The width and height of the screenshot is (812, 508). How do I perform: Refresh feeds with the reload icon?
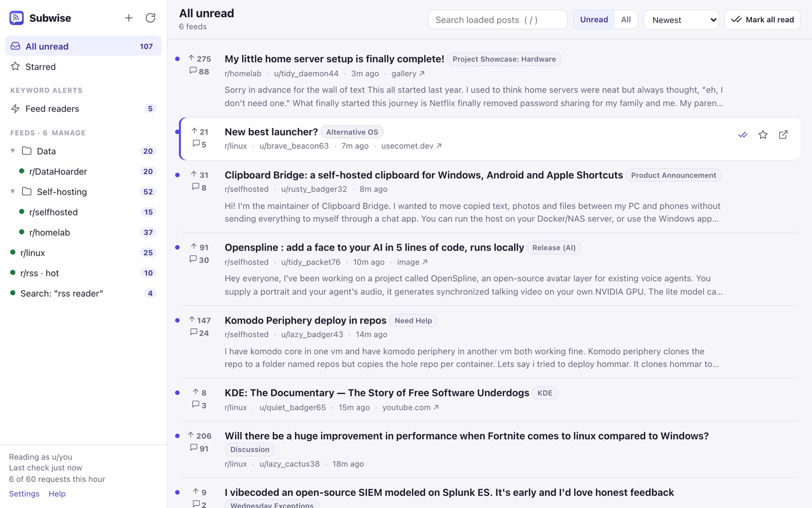[x=150, y=18]
